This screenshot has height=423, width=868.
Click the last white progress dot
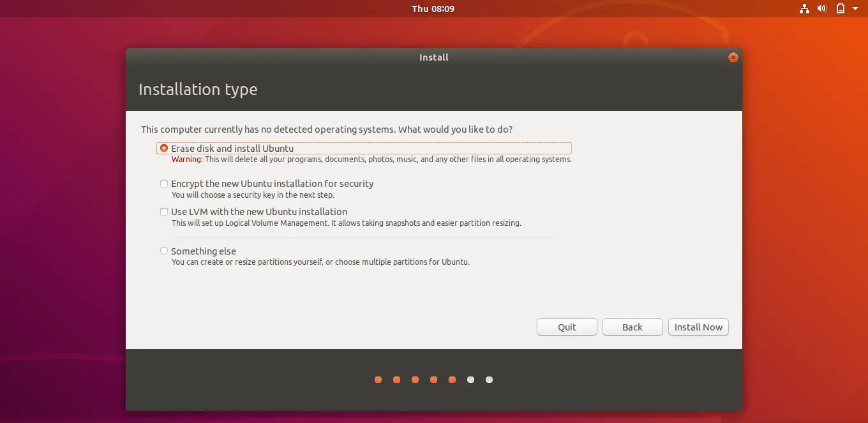tap(489, 380)
